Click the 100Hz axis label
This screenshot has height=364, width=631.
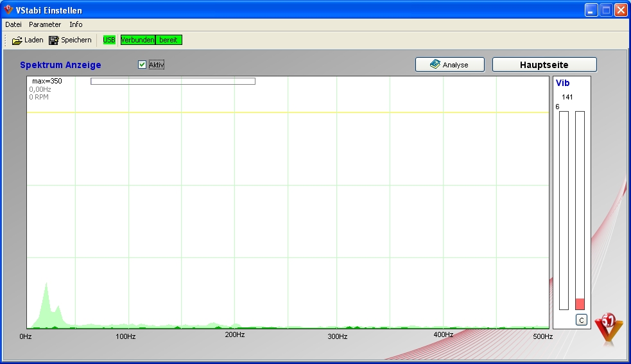126,336
